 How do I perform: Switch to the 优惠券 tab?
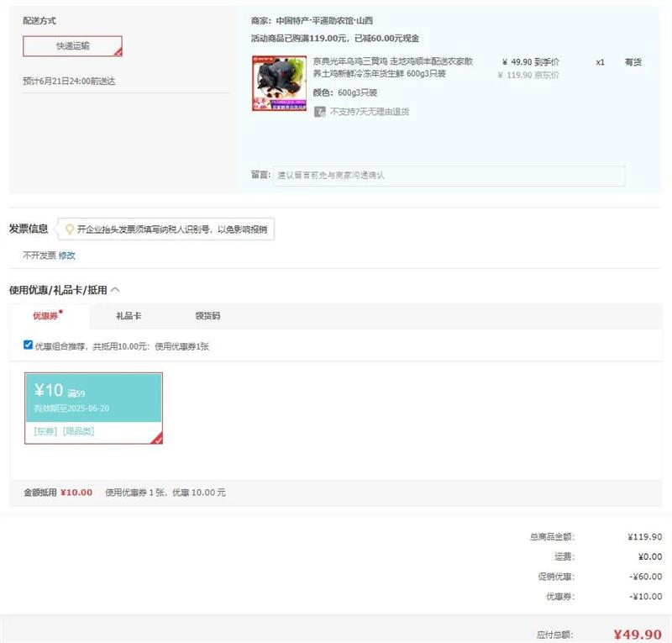pos(45,316)
